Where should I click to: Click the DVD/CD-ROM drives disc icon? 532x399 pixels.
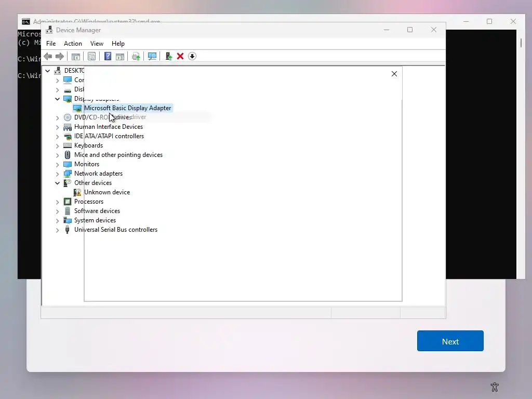(68, 117)
